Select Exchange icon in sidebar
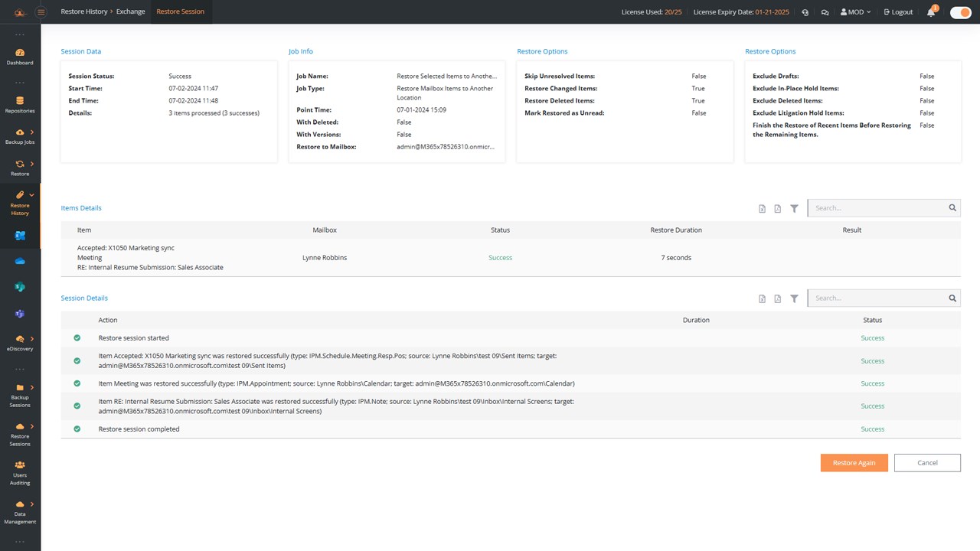Viewport: 980px width, 551px height. (x=20, y=236)
